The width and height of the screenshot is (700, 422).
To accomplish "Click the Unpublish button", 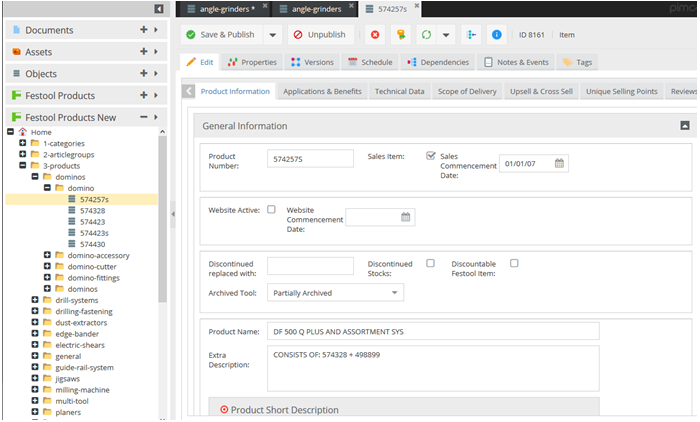I will click(x=321, y=35).
